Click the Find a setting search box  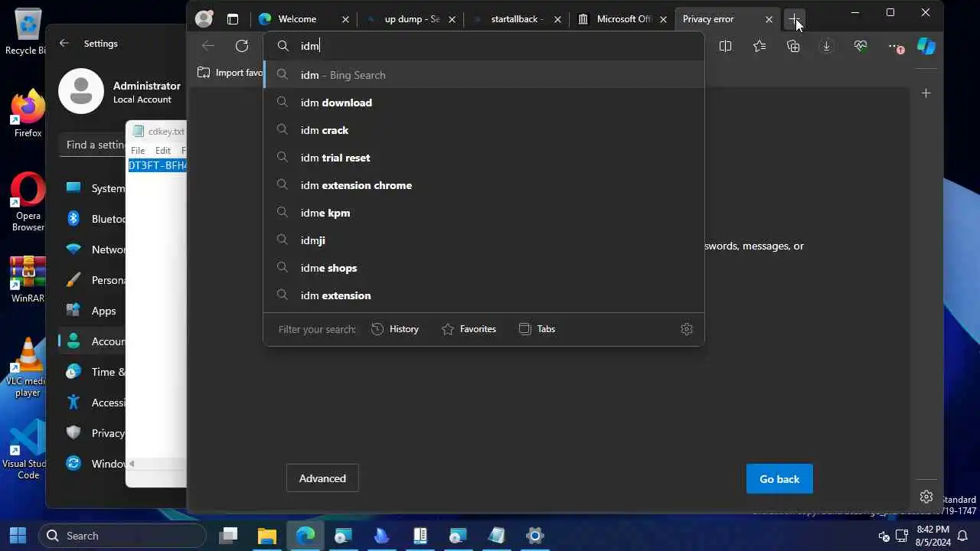click(93, 145)
